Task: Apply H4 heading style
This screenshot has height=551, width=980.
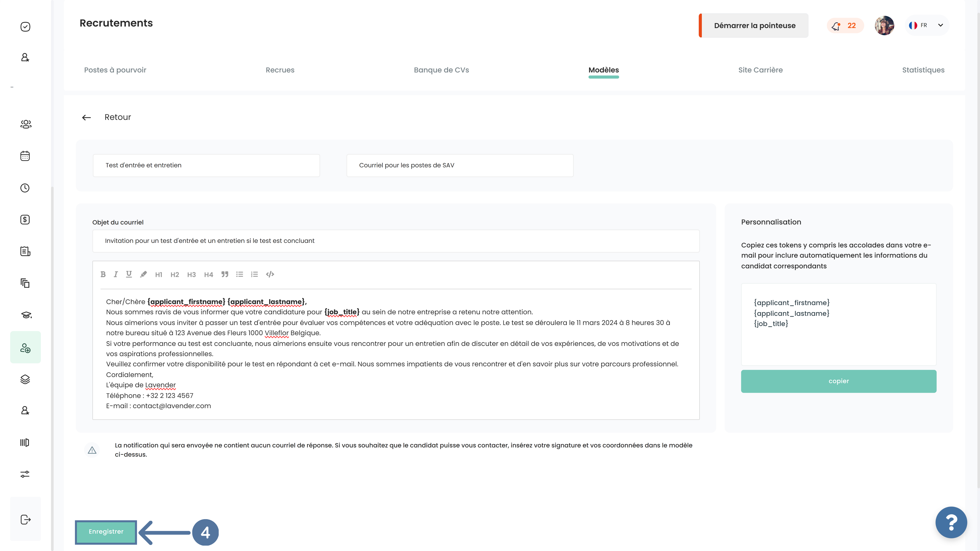Action: point(208,275)
